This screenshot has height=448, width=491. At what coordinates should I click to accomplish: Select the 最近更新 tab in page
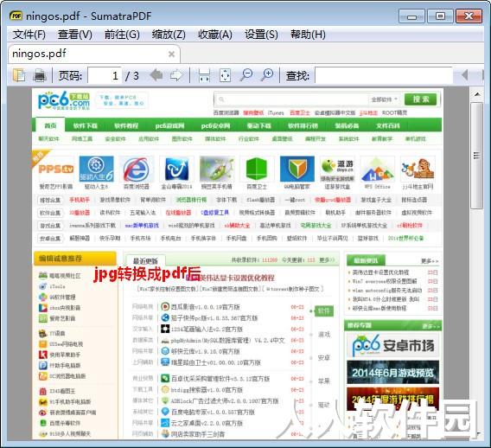[145, 260]
